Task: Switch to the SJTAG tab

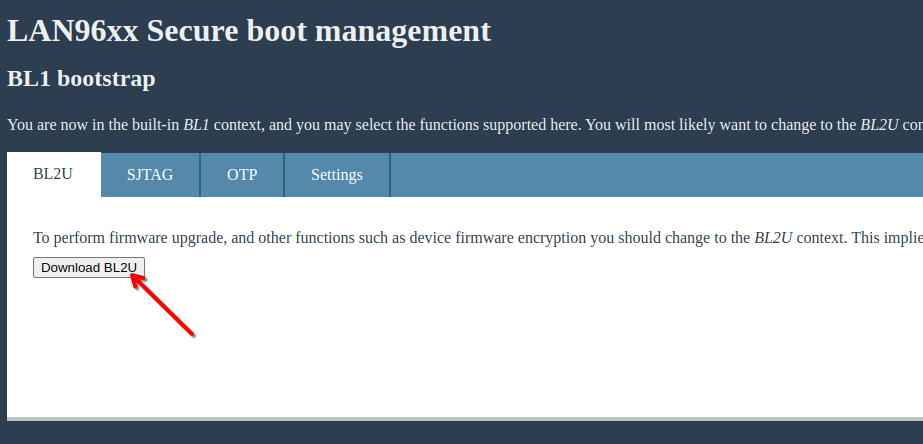Action: coord(150,175)
